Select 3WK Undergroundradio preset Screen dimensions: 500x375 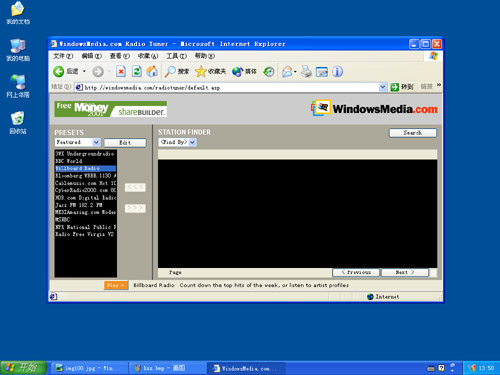[x=85, y=154]
